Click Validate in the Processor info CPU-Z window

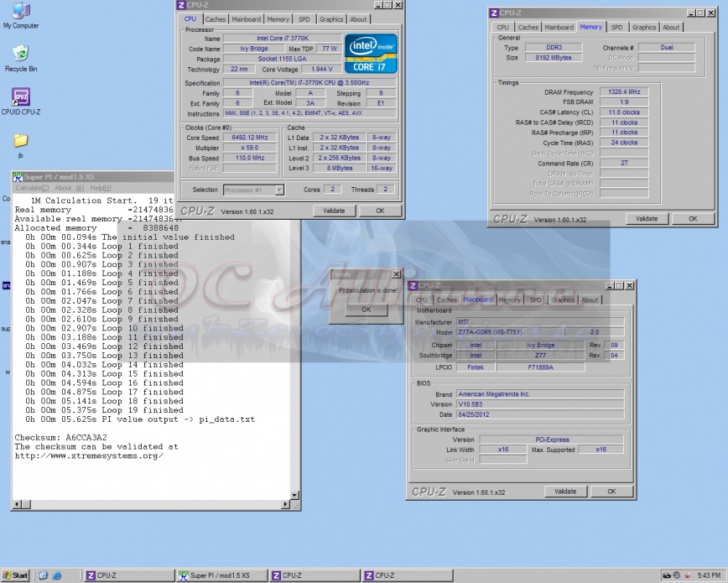coord(334,211)
